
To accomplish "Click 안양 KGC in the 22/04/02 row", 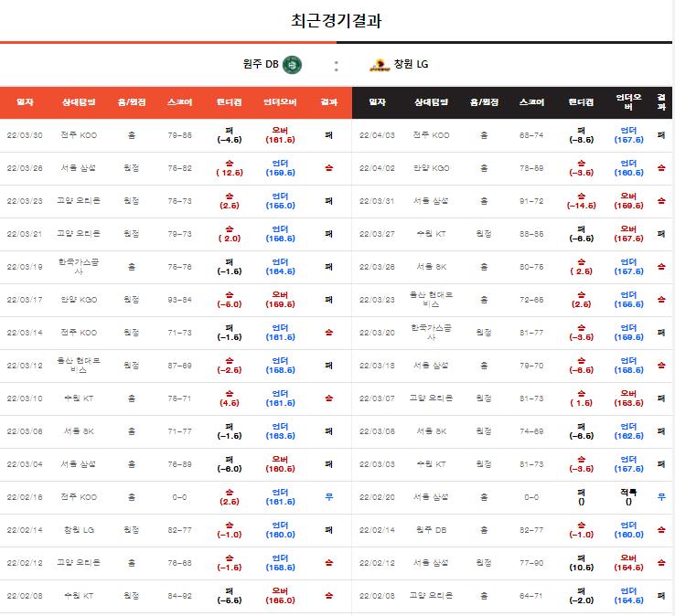I will point(431,168).
